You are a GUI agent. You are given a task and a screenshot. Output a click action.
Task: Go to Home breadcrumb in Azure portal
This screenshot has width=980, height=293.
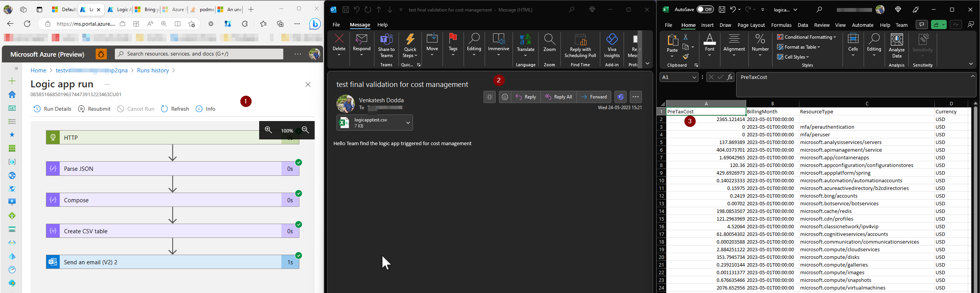click(38, 70)
